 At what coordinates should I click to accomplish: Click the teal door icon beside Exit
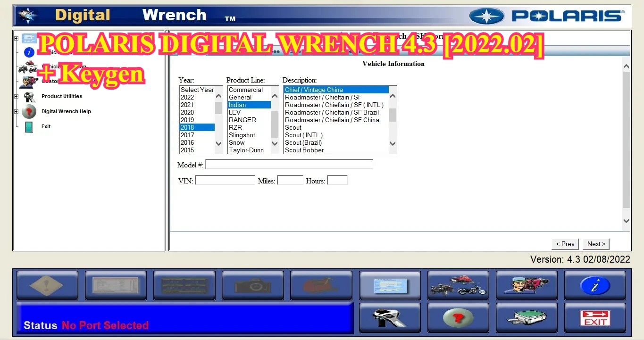29,127
